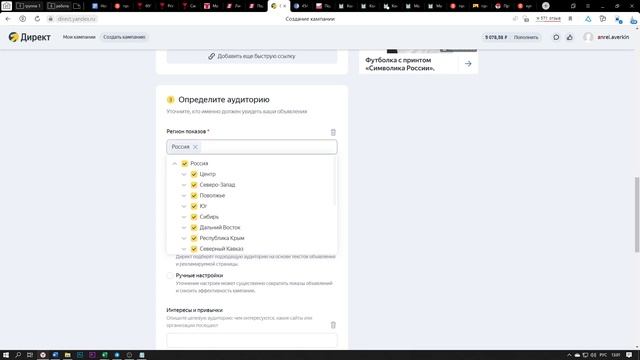Screen dimensions: 640x360
Task: Open 'Создать кампанию' in the header
Action: [124, 37]
